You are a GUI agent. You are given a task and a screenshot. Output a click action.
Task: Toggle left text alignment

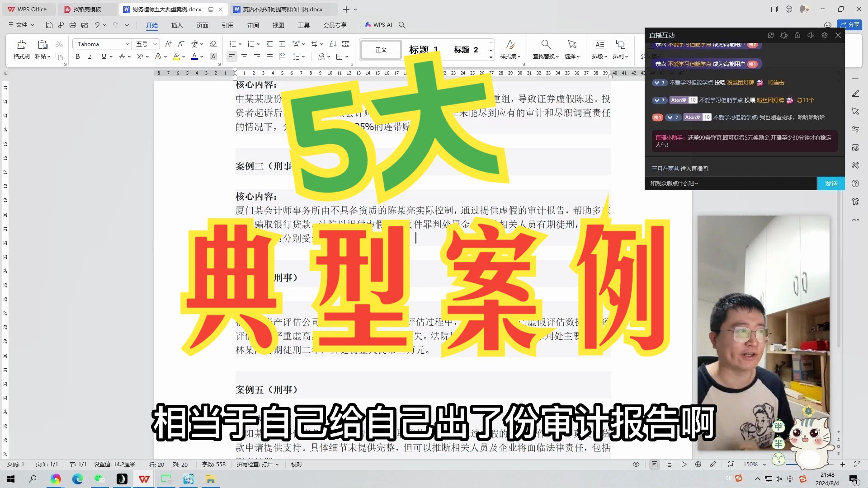pos(231,56)
